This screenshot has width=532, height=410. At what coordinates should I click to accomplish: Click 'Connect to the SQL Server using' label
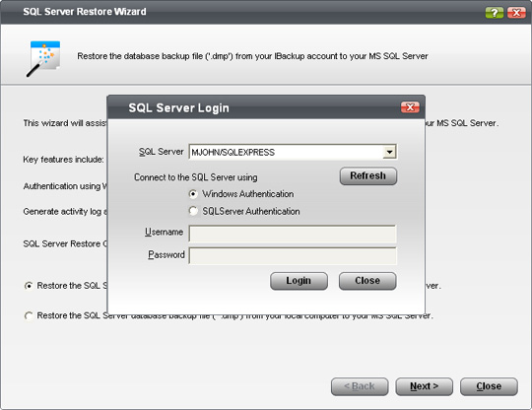click(196, 177)
